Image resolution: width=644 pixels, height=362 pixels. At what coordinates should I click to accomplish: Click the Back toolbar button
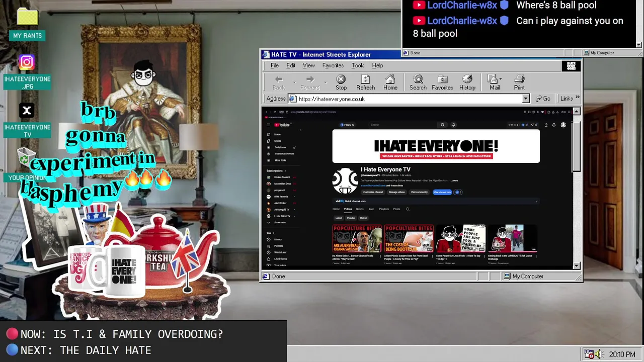[x=279, y=82]
